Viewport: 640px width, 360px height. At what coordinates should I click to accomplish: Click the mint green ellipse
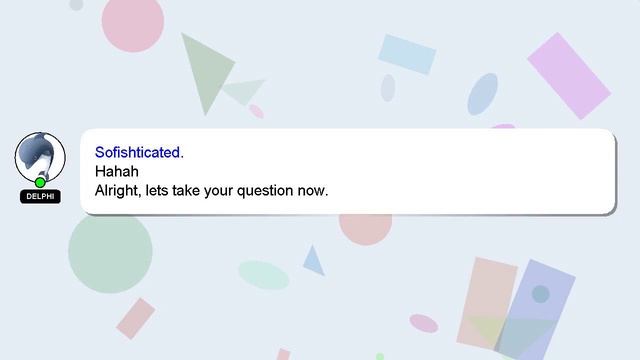264,275
